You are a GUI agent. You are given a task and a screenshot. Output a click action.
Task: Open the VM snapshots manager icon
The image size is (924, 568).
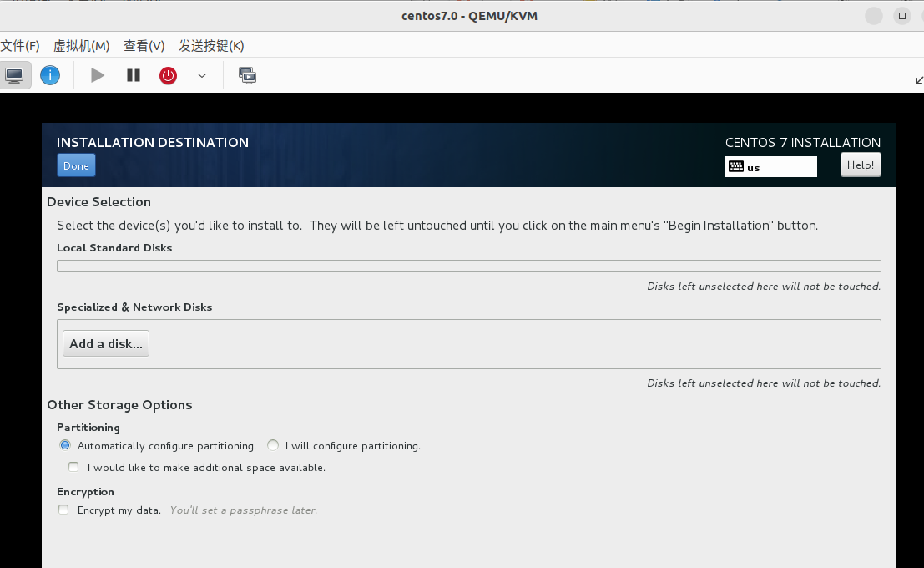point(248,75)
